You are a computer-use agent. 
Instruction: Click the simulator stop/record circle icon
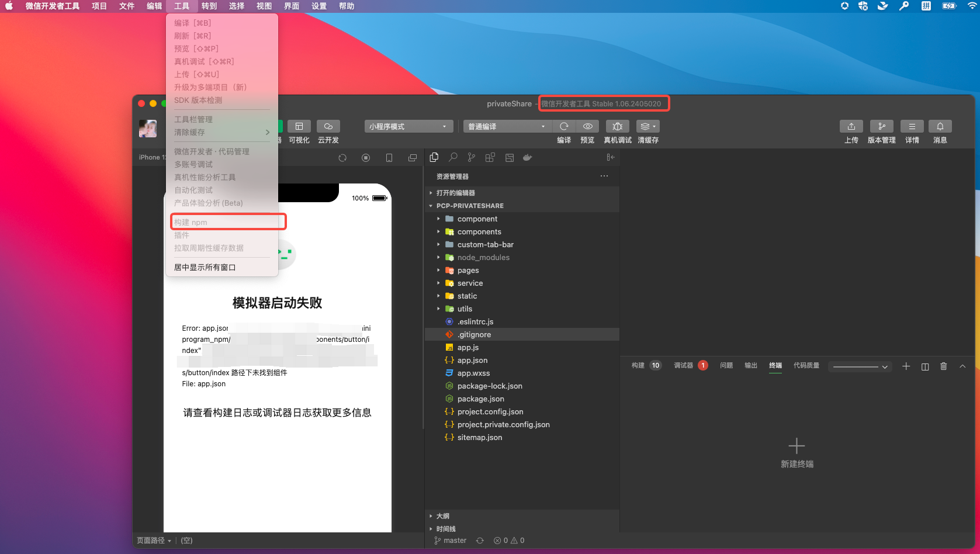coord(366,158)
